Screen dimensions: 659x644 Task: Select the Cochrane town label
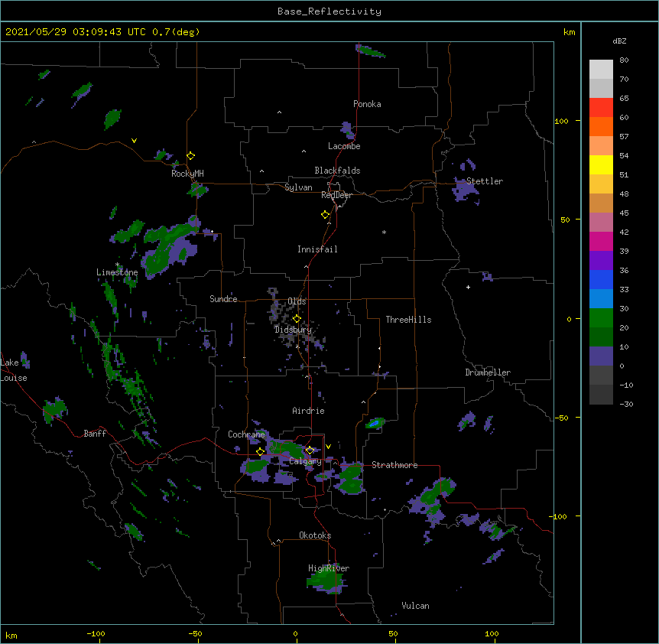click(x=246, y=434)
